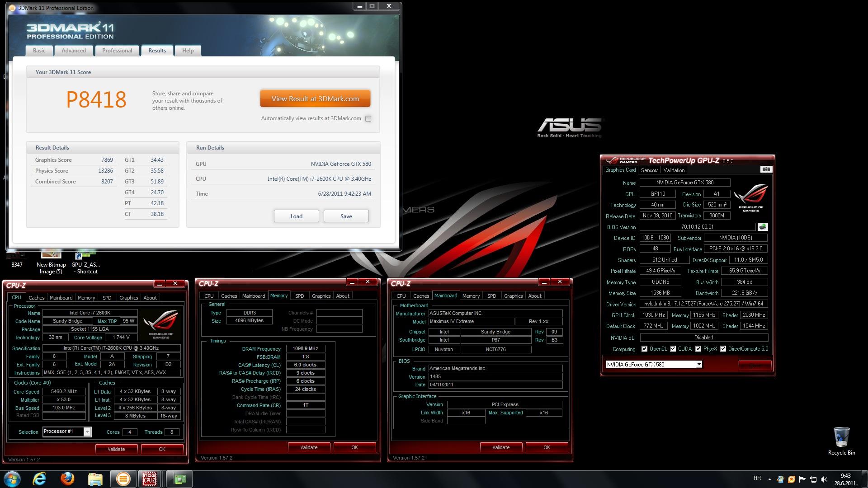Click the Load button in Run Details
This screenshot has width=868, height=488.
(x=297, y=216)
